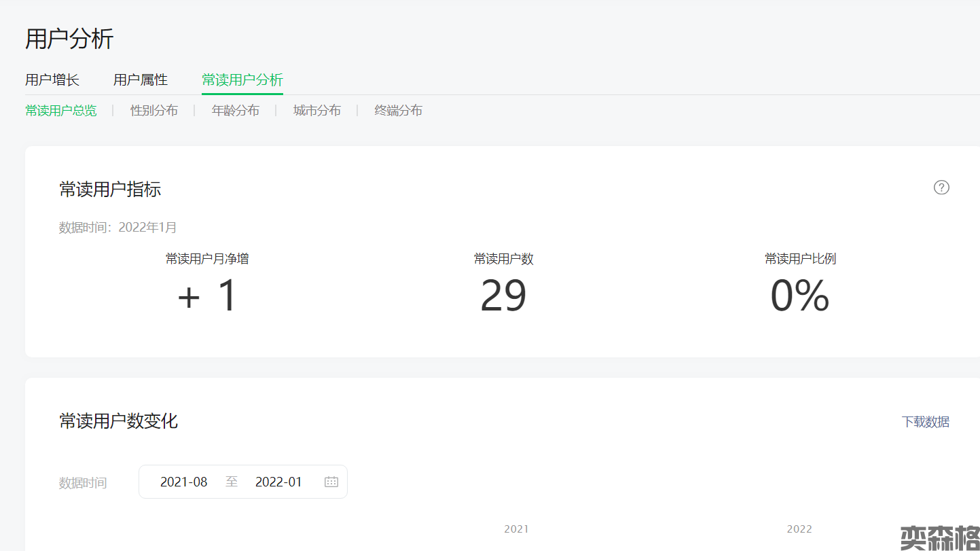The height and width of the screenshot is (551, 980).
Task: Click the 常读用户指标 card heading
Action: 110,190
